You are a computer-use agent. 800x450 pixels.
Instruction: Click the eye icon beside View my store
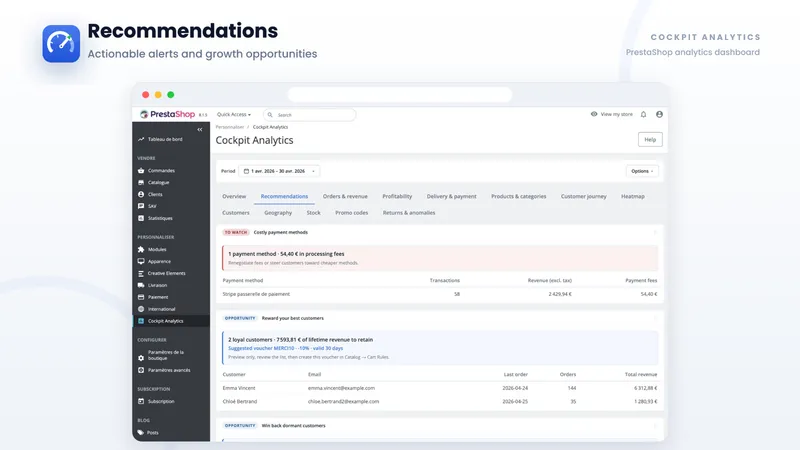(x=594, y=114)
